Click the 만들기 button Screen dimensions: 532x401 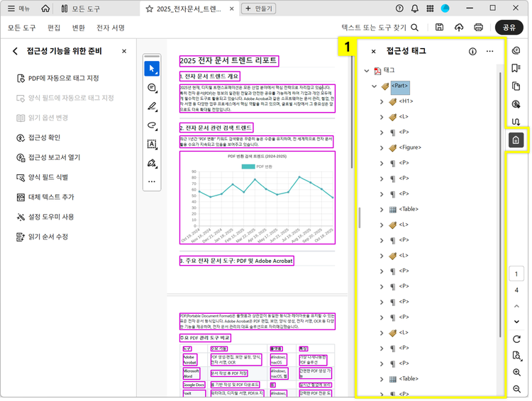(258, 9)
